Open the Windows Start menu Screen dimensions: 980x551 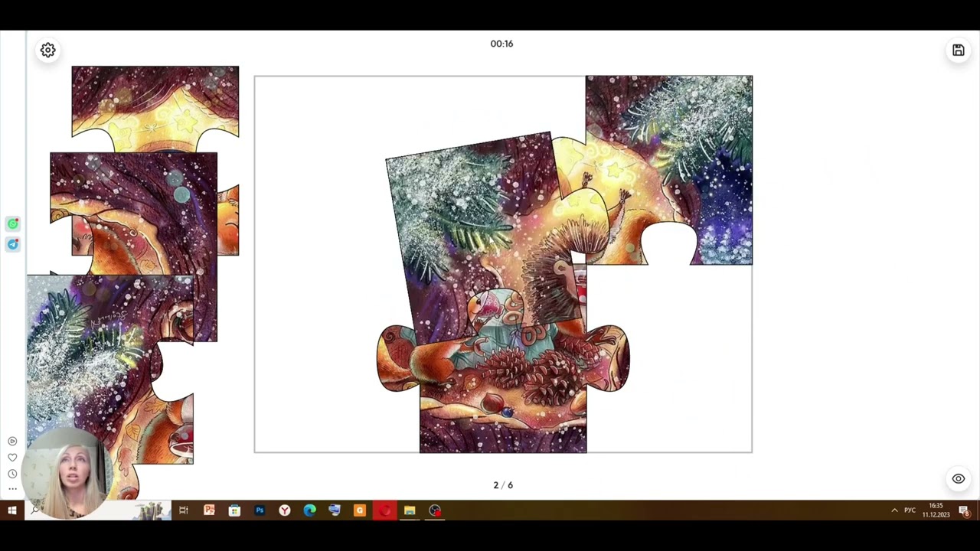tap(12, 510)
